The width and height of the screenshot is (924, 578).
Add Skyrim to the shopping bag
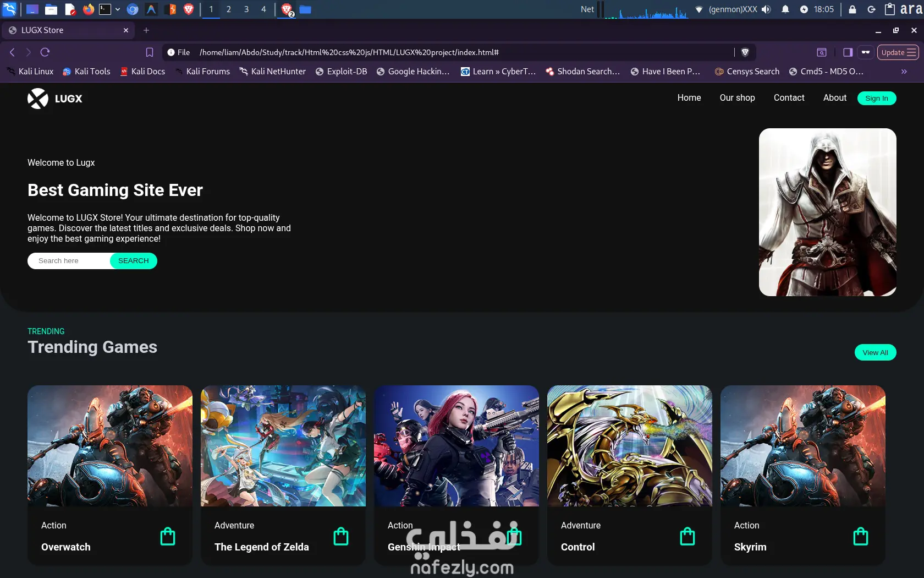coord(861,536)
